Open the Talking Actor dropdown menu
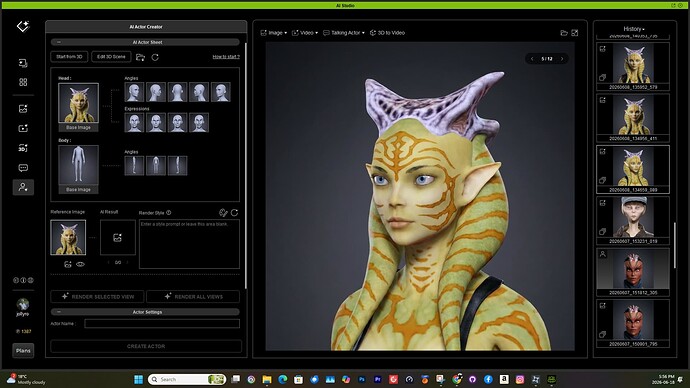This screenshot has height=388, width=690. pos(344,33)
